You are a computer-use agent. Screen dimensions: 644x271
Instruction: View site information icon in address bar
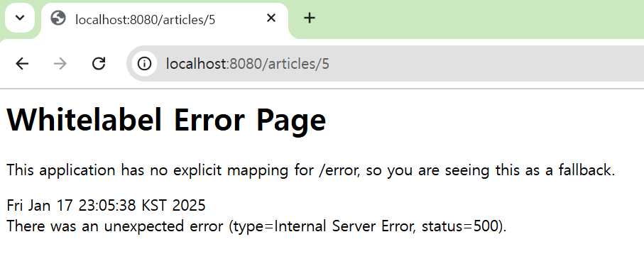tap(144, 64)
